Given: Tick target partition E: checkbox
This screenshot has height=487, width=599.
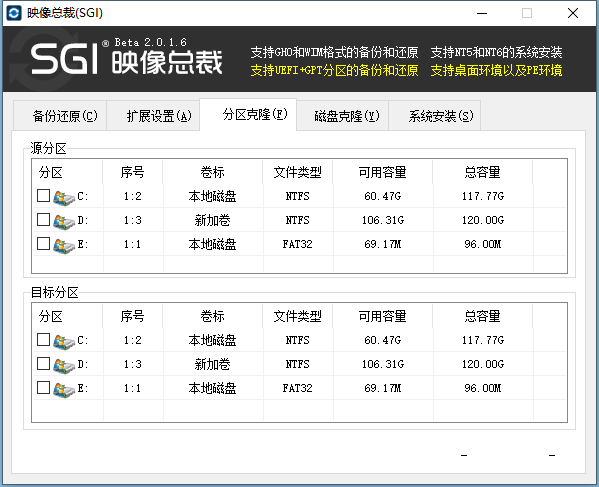Looking at the screenshot, I should pos(44,388).
